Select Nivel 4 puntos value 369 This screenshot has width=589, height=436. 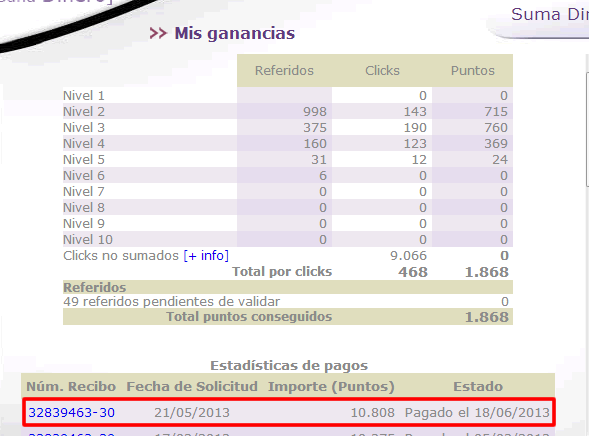tap(496, 143)
